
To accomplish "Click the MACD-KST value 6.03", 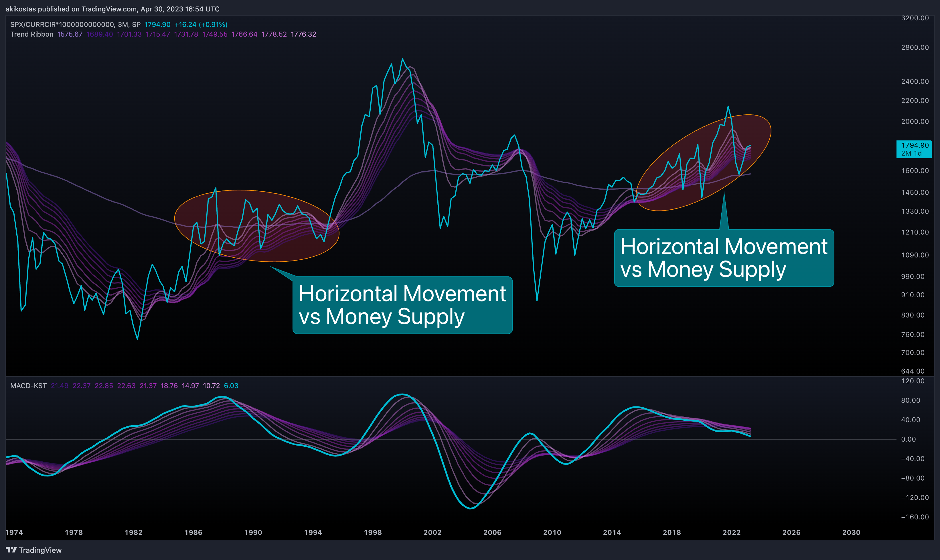I will pos(231,386).
